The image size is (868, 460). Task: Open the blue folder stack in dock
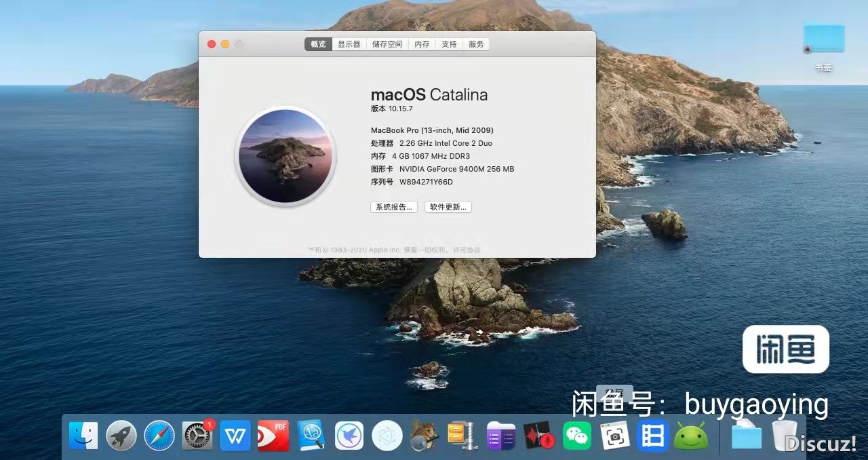click(746, 436)
